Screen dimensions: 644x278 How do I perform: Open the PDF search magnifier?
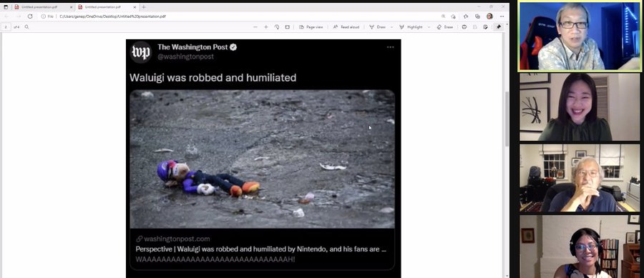(26, 27)
